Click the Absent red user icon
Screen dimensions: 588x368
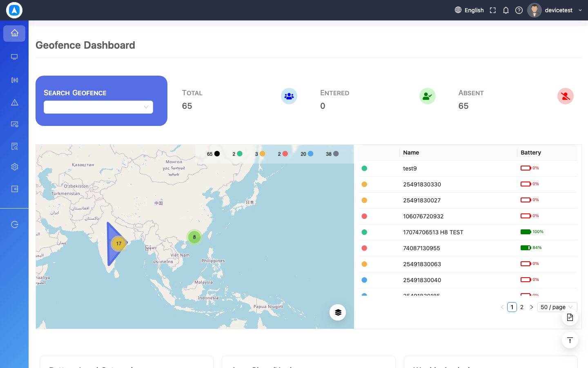(x=566, y=96)
